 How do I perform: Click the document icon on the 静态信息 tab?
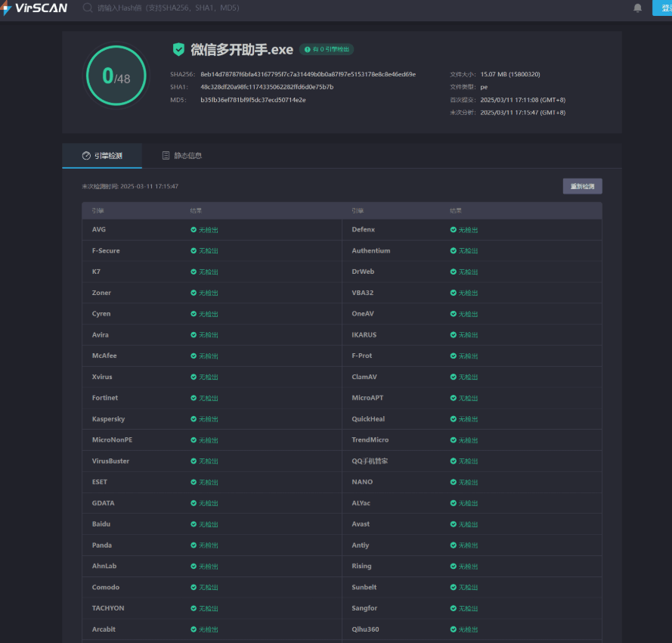click(x=165, y=155)
